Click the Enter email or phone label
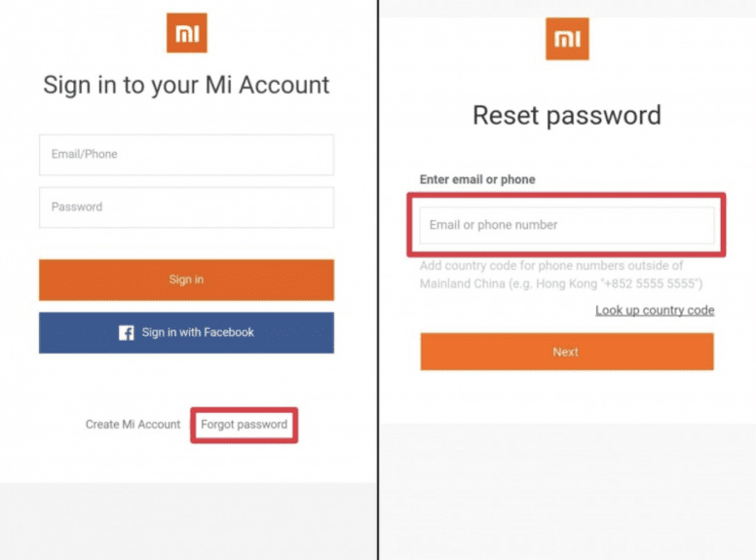This screenshot has height=560, width=756. (477, 179)
